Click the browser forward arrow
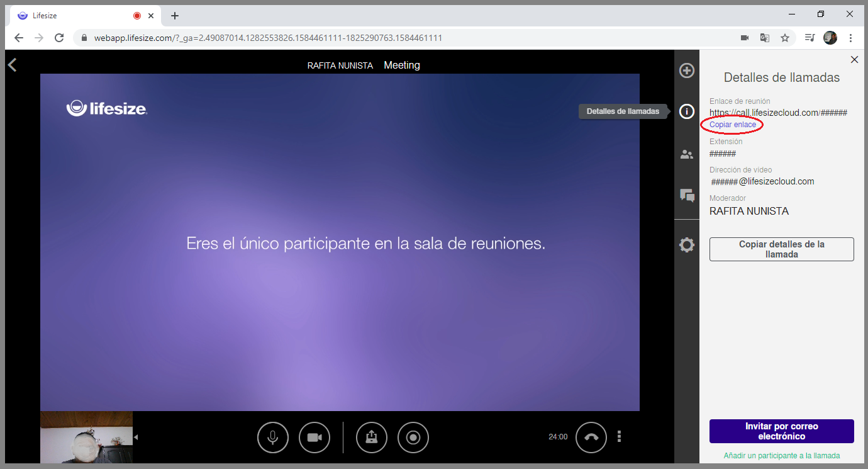This screenshot has height=469, width=868. coord(39,38)
